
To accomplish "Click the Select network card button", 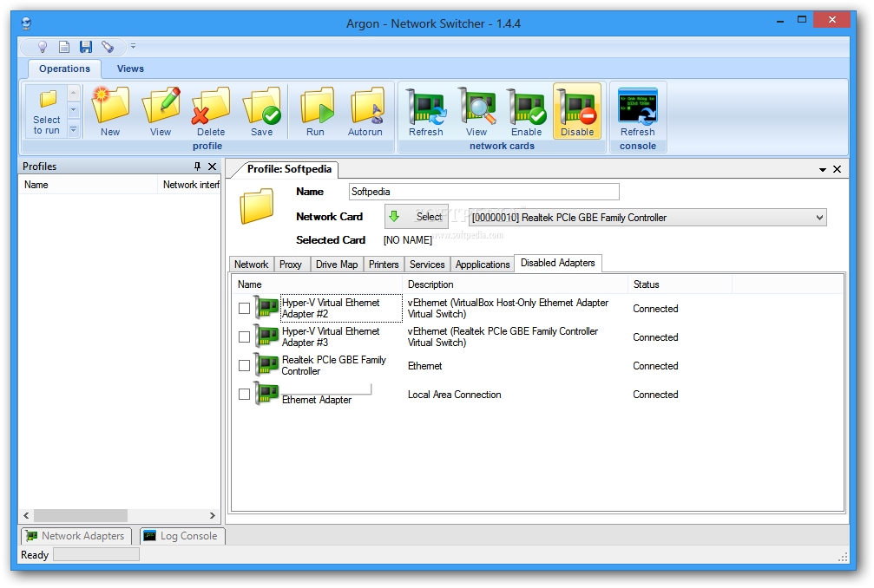I will point(417,217).
